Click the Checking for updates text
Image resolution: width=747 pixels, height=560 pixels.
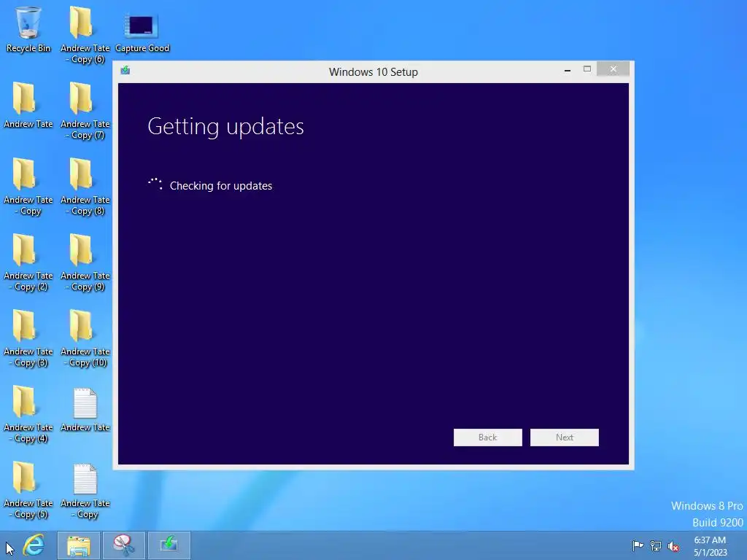pos(220,186)
